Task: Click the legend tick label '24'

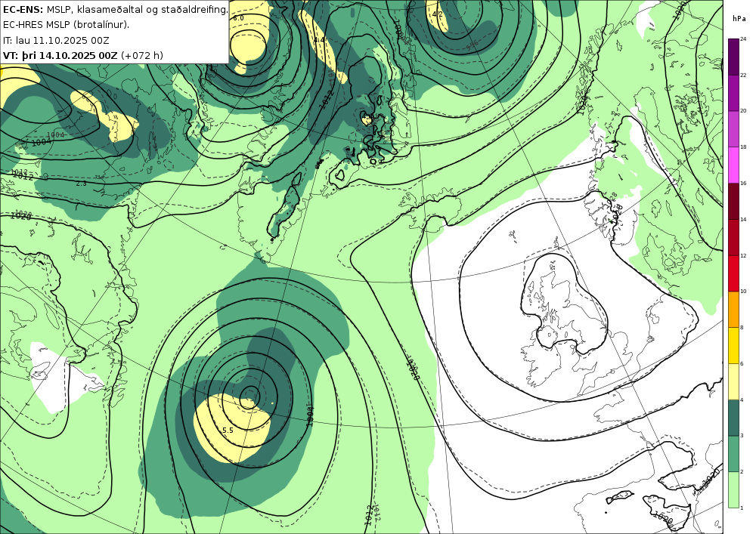Action: [x=743, y=39]
